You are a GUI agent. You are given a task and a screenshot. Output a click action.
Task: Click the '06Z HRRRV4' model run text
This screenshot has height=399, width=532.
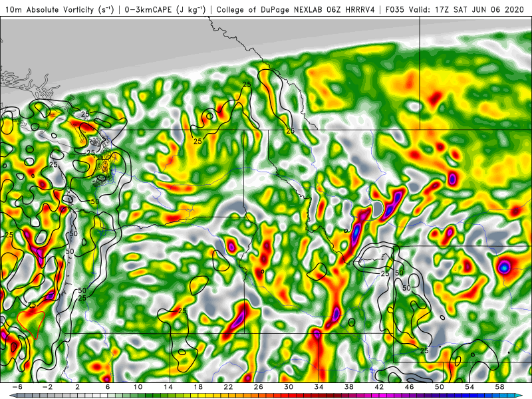350,9
